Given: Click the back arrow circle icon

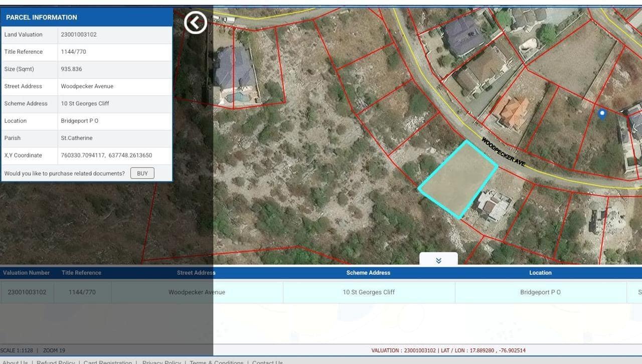Looking at the screenshot, I should pyautogui.click(x=195, y=23).
